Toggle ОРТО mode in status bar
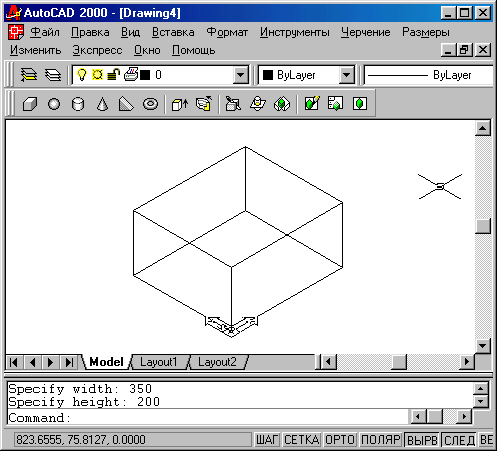Viewport: 497px width, 451px height. pyautogui.click(x=340, y=440)
